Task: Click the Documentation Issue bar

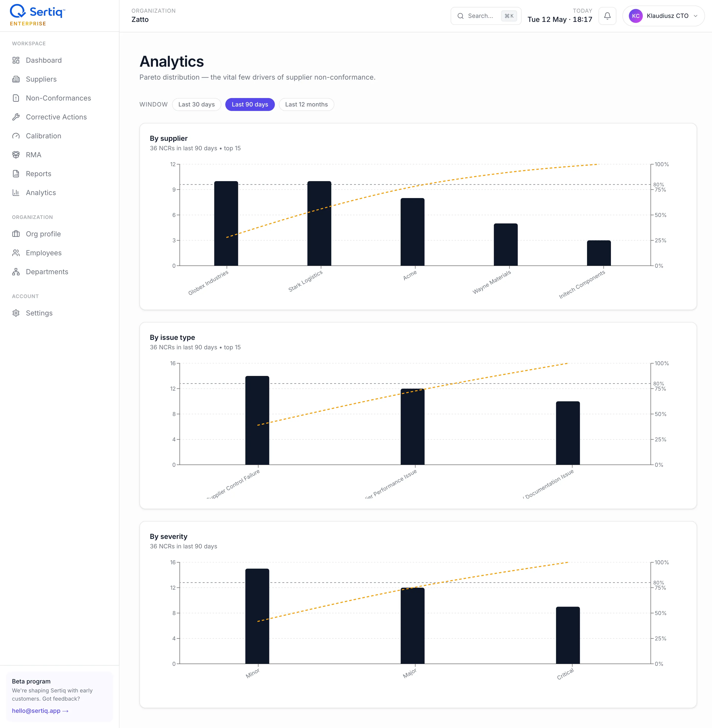Action: pyautogui.click(x=568, y=433)
